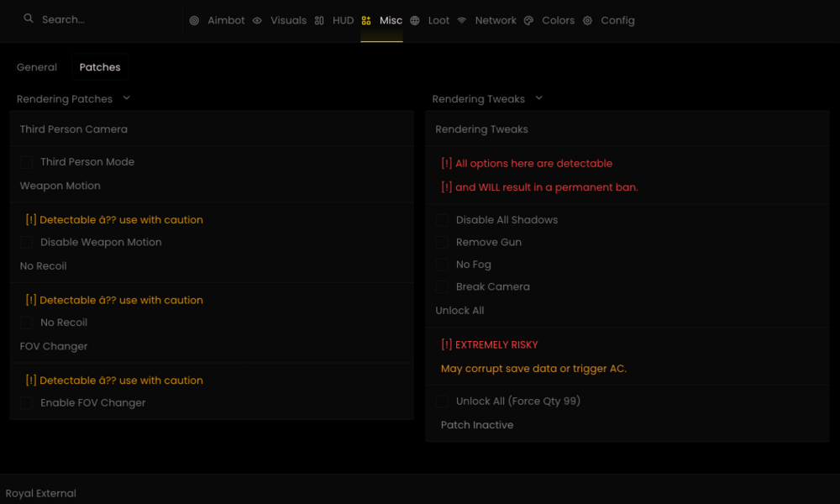Viewport: 840px width, 504px height.
Task: Click the Aimbot target icon
Action: pyautogui.click(x=195, y=20)
